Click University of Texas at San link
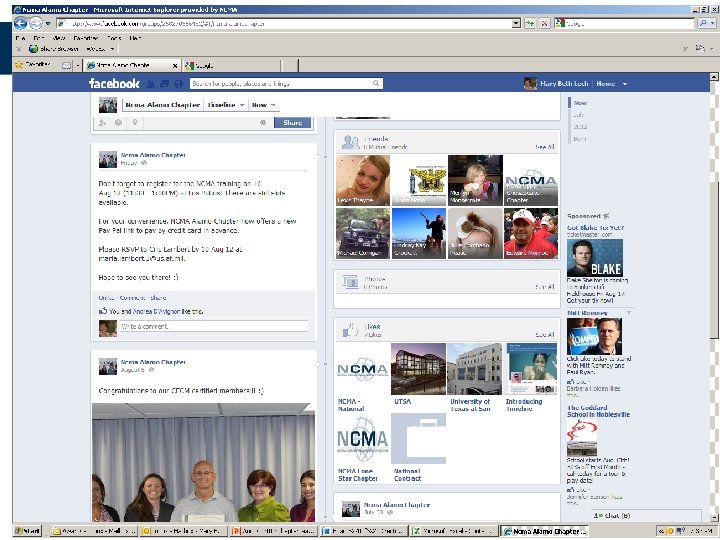720x540 pixels. [x=470, y=405]
